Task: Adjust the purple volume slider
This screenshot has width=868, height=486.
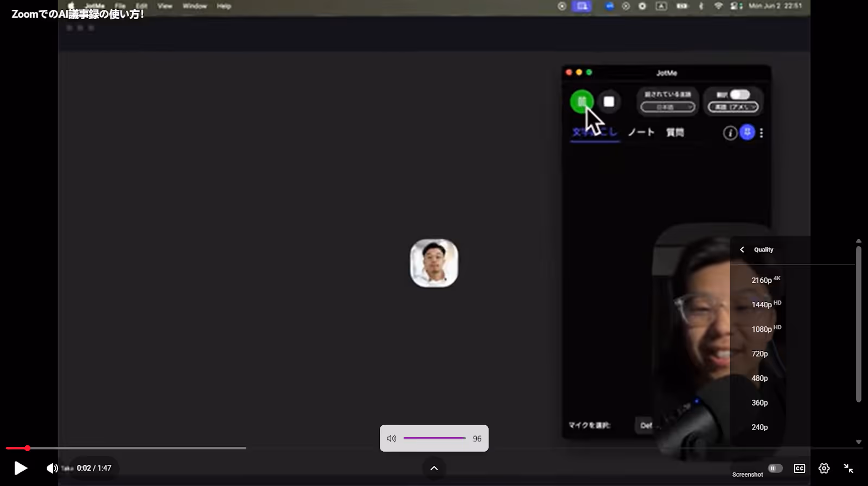Action: [435, 438]
